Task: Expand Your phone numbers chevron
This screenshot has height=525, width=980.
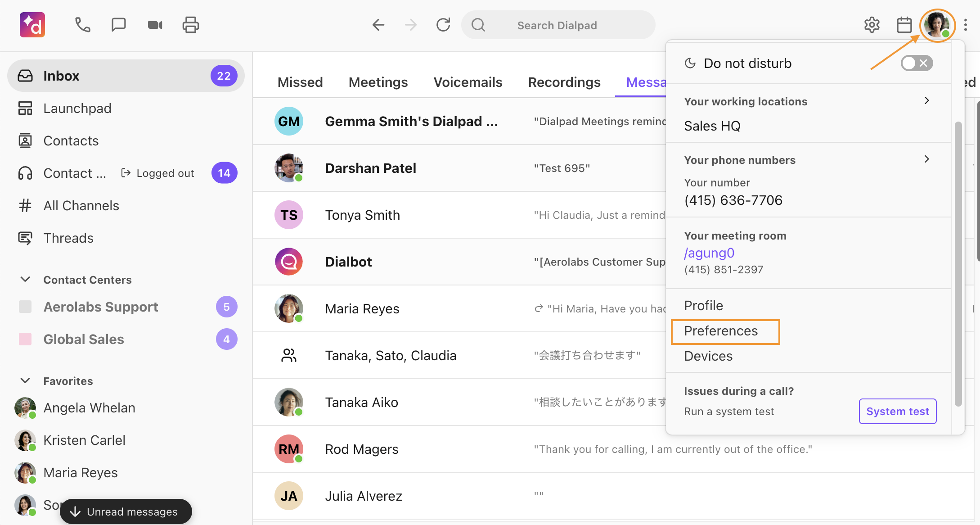Action: click(x=926, y=159)
